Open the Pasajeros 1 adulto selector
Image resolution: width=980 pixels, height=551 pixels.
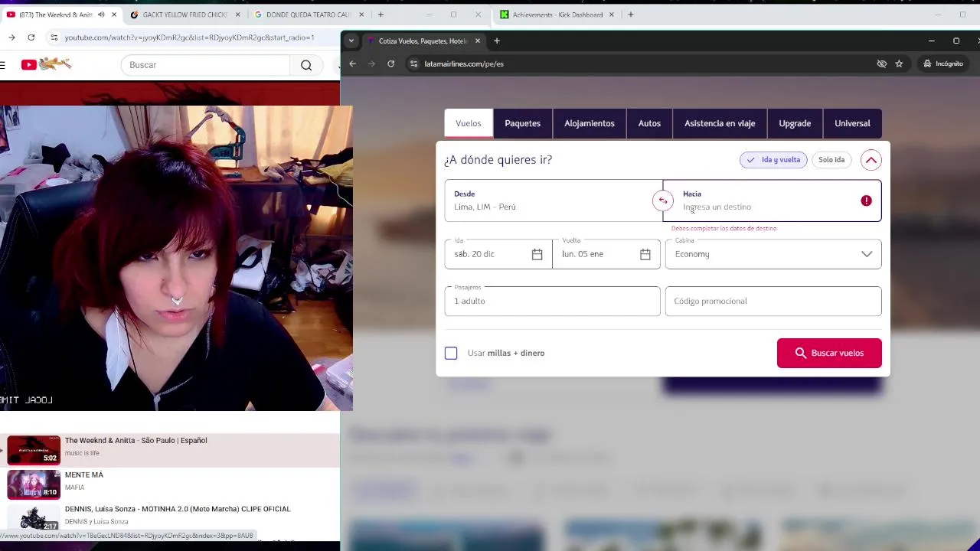coord(552,301)
